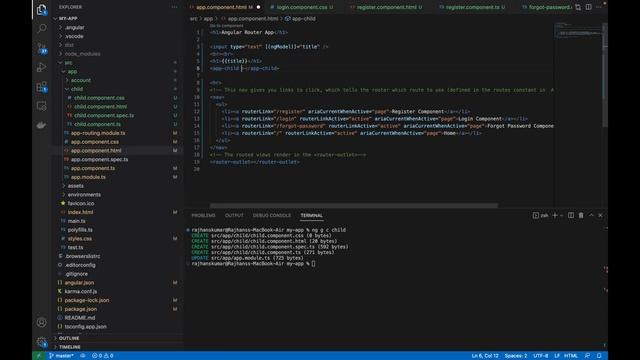The width and height of the screenshot is (640, 360).
Task: Click the editor horizontal scrollbar
Action: 353,205
